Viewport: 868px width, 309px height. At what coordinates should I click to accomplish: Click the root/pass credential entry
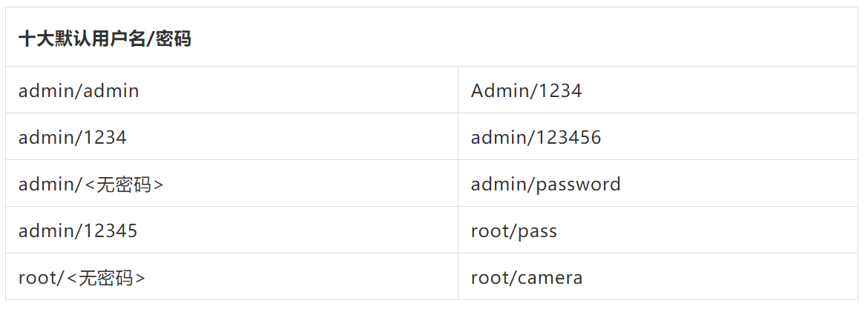pos(513,231)
